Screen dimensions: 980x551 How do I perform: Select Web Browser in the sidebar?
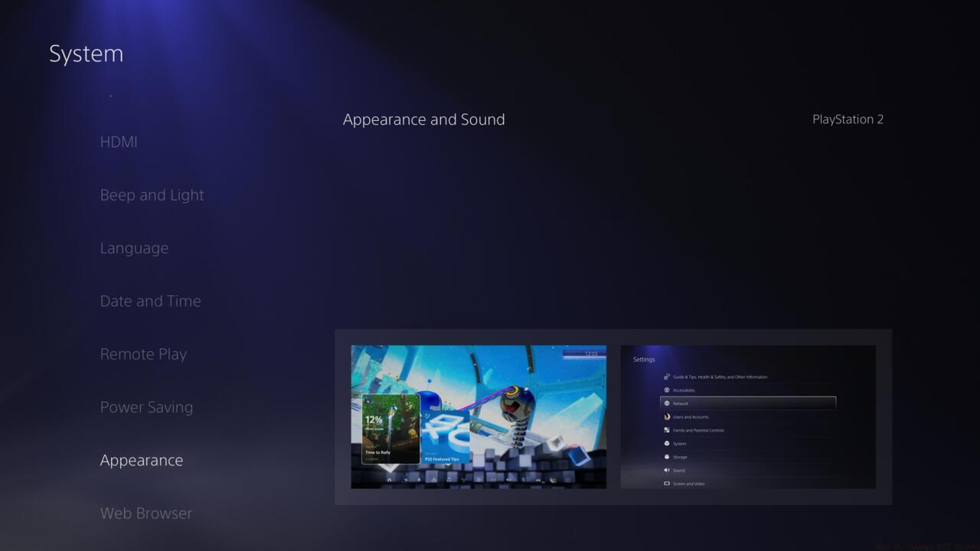[146, 513]
